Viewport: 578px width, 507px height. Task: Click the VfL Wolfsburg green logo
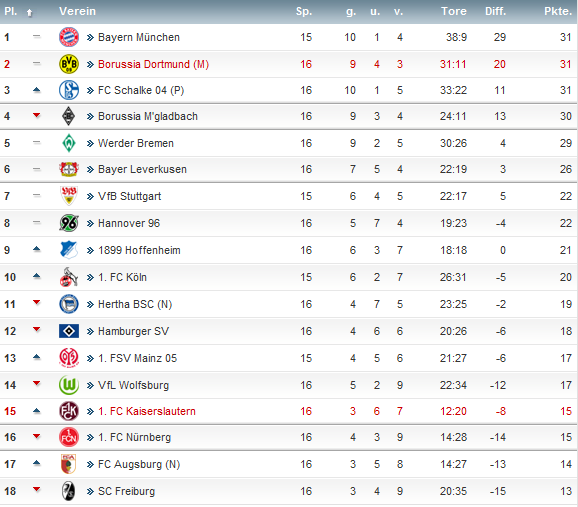[x=69, y=385]
